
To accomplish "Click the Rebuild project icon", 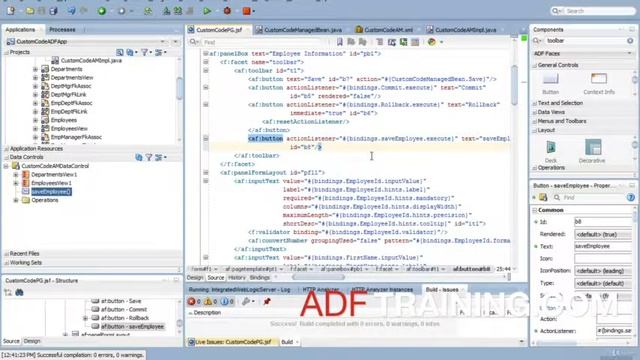I will (x=178, y=11).
